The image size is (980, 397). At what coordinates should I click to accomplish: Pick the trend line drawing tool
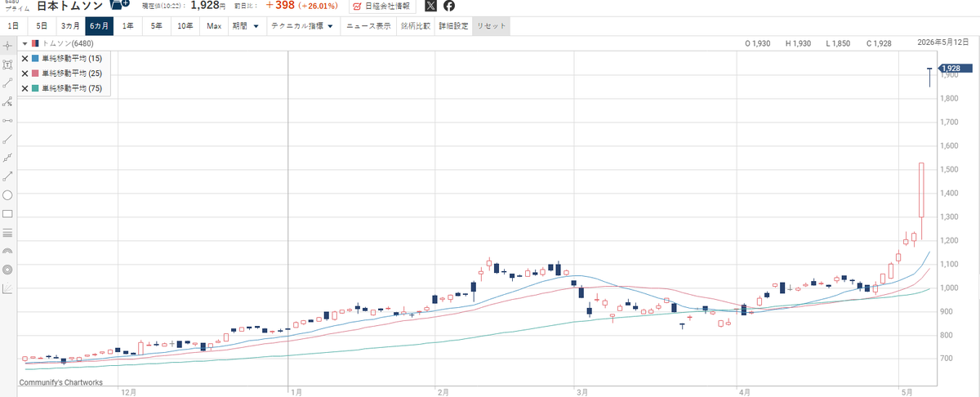point(7,139)
